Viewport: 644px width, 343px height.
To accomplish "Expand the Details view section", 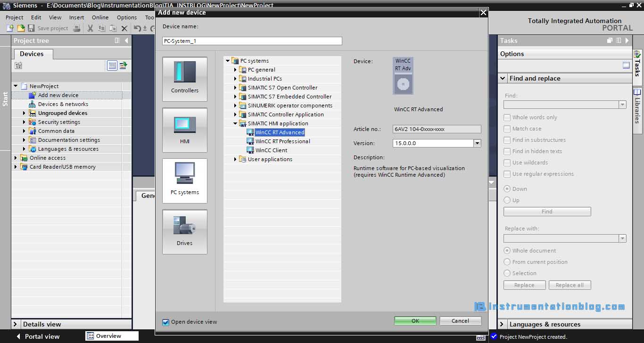I will tap(16, 324).
